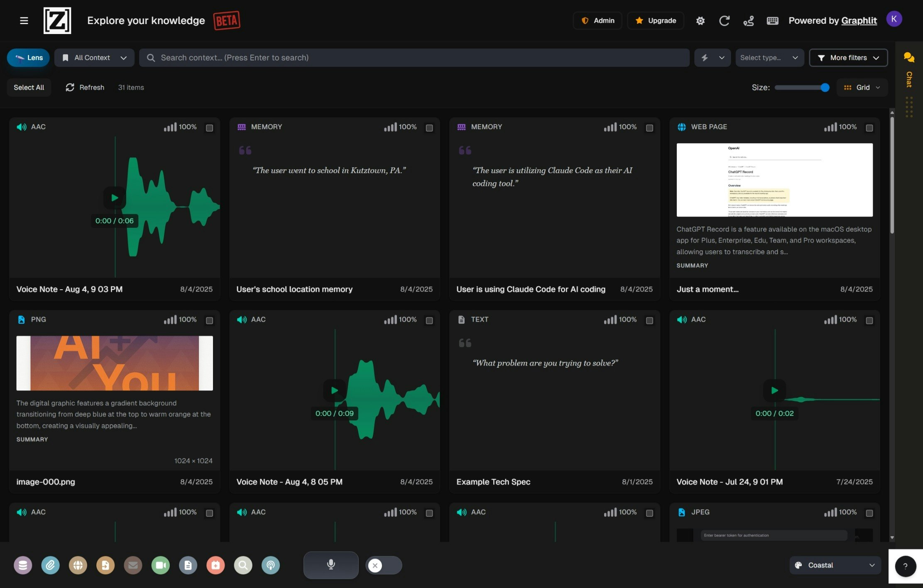Open the Select type dropdown

769,58
